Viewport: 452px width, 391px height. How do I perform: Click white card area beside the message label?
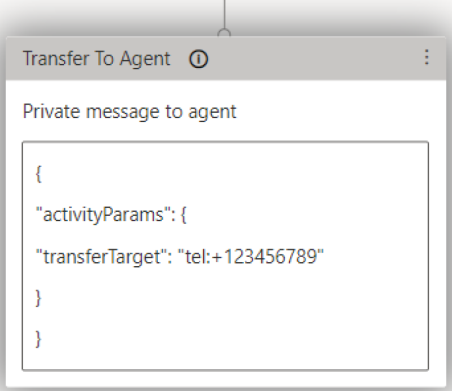coord(333,111)
